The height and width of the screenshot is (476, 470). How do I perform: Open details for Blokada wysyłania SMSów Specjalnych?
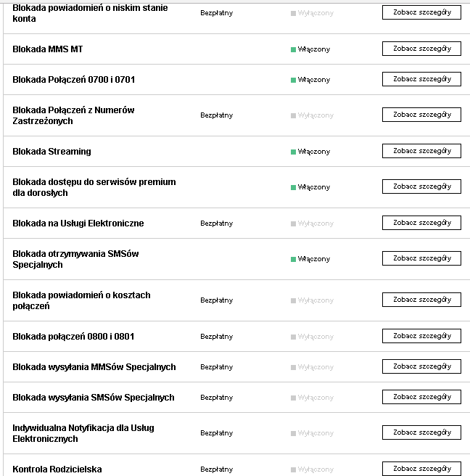421,397
